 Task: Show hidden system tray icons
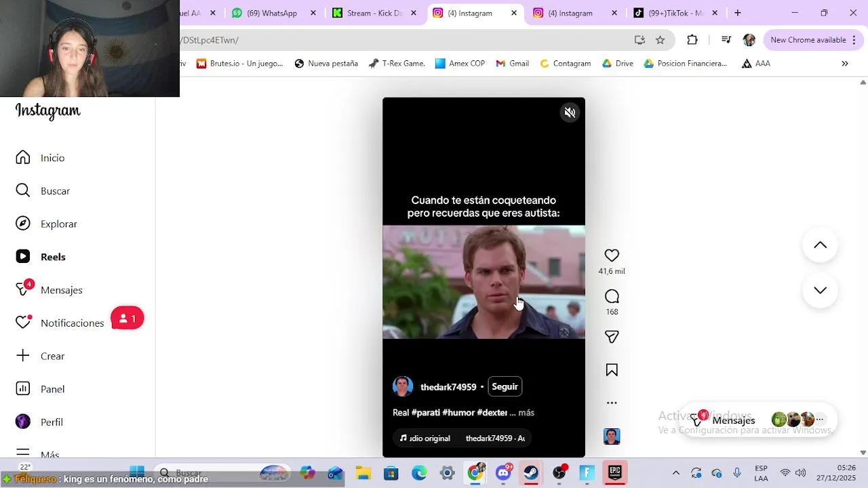coord(675,473)
